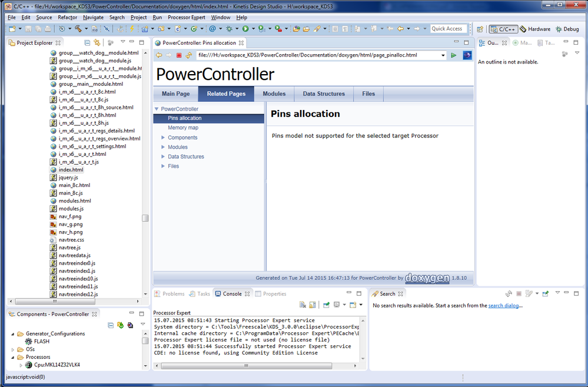Click the green Go to URL arrow

click(x=453, y=55)
